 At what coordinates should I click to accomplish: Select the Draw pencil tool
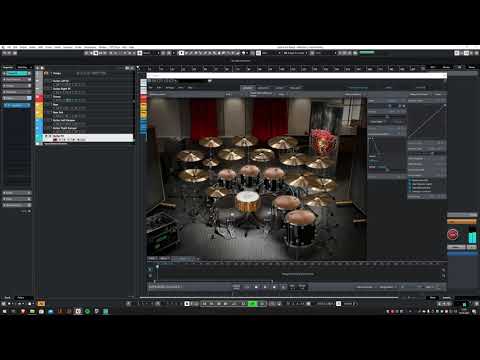[191, 53]
